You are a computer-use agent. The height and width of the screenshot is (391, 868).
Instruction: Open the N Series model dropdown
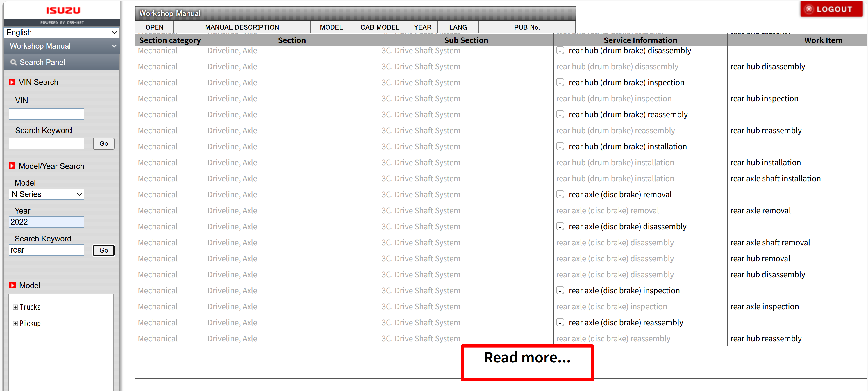(x=47, y=194)
